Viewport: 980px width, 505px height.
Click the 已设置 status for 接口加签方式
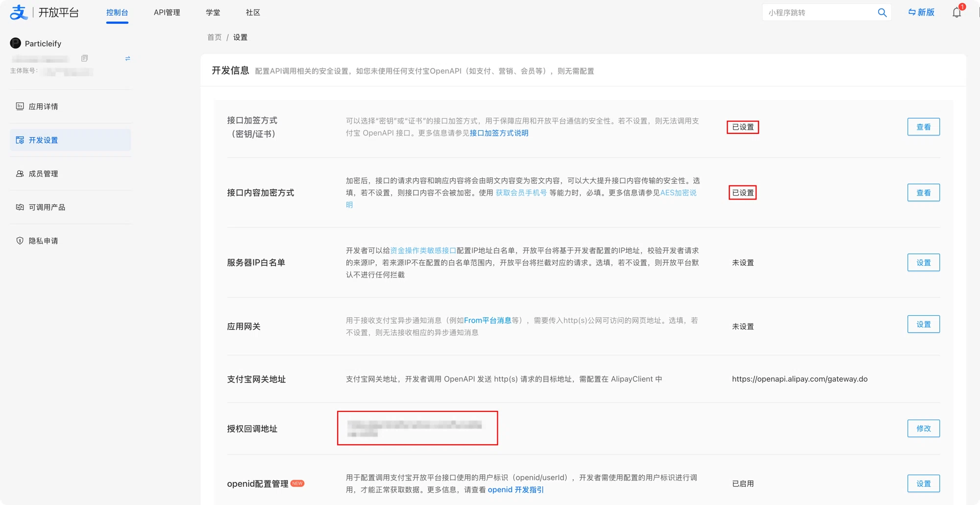(743, 127)
